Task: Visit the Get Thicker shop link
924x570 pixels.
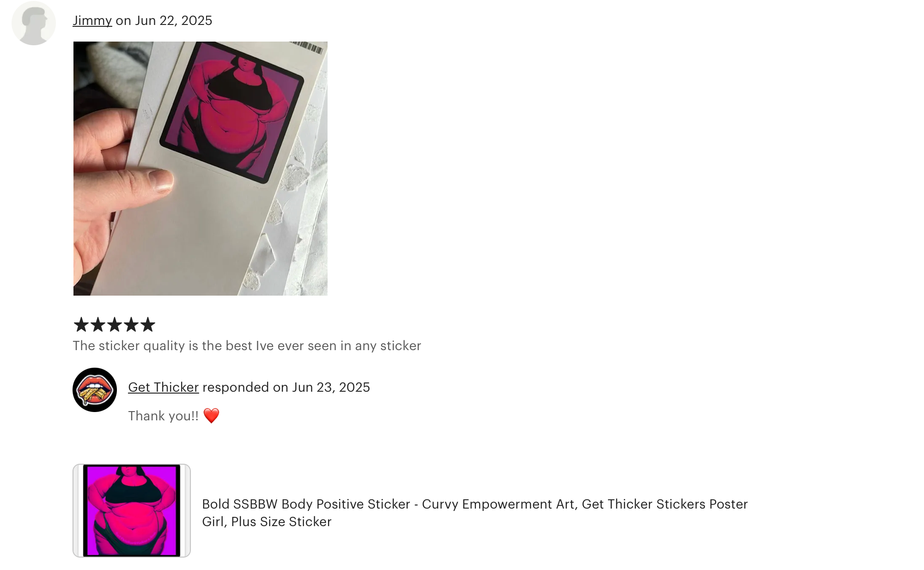Action: [x=164, y=387]
